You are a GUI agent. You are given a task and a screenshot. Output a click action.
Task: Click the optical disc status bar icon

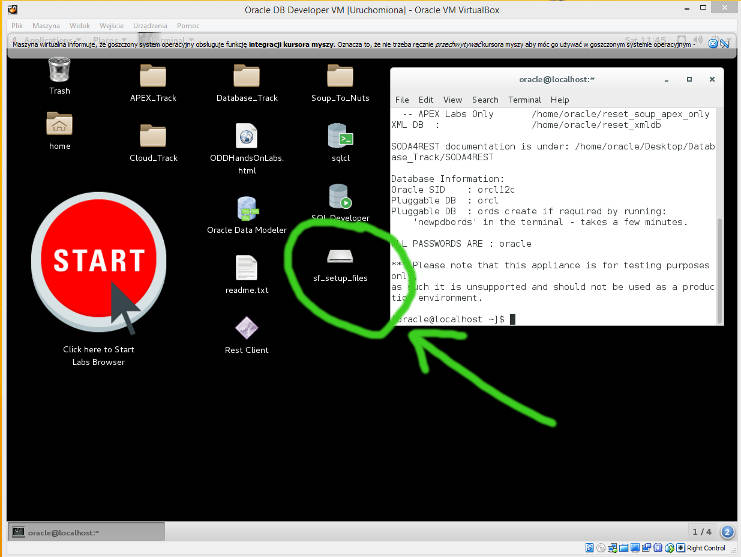tap(601, 548)
